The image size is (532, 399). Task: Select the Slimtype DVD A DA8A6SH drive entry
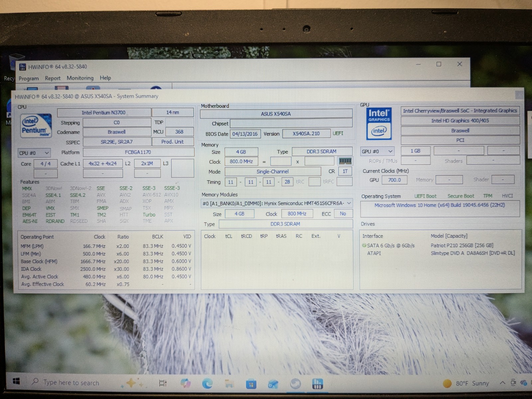click(441, 253)
